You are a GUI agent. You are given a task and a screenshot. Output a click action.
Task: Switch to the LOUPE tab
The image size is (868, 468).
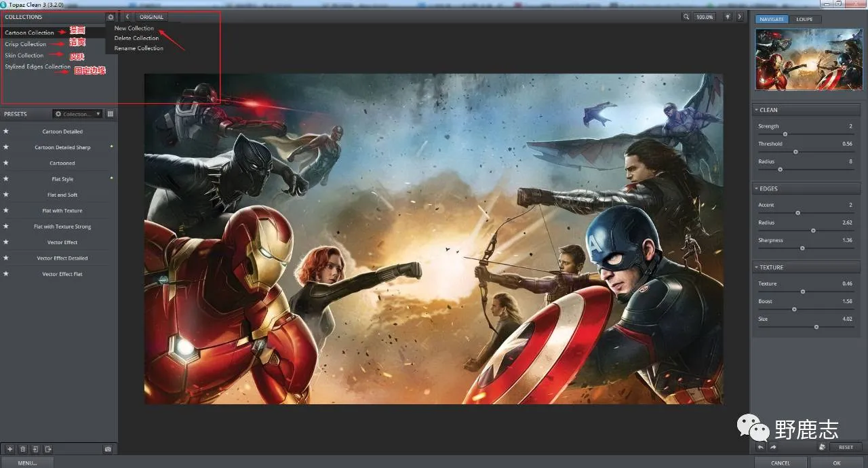pyautogui.click(x=805, y=19)
